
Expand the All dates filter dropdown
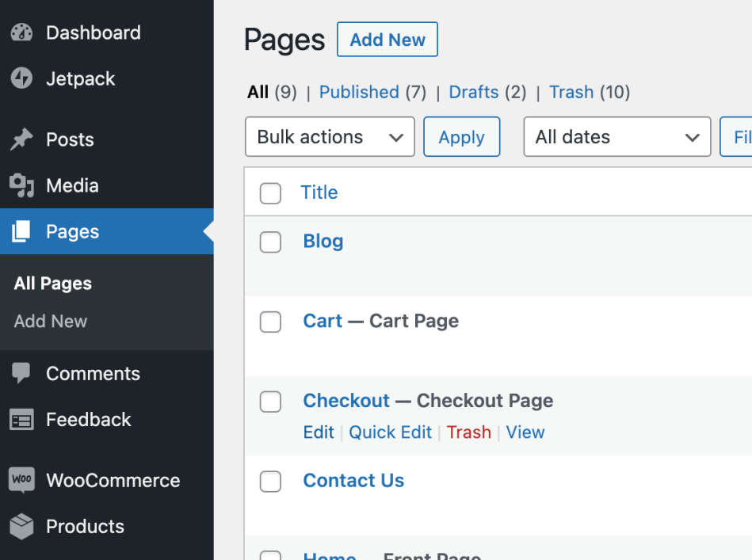(x=616, y=137)
